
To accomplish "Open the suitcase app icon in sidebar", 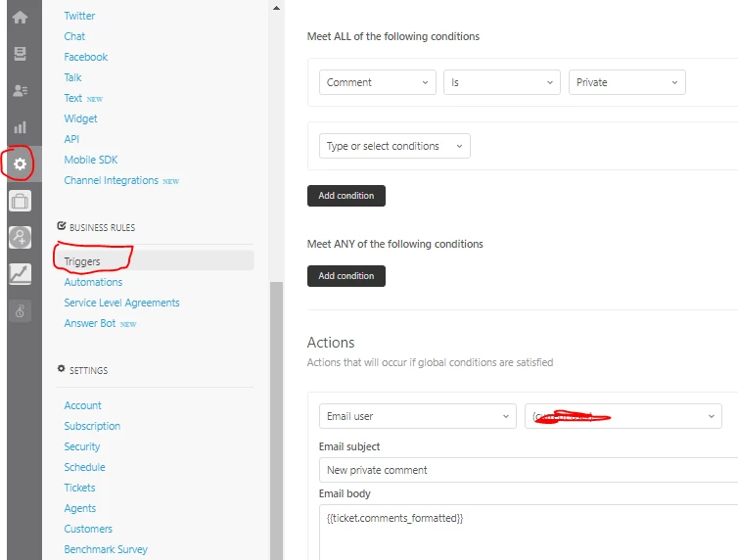I will (x=20, y=201).
